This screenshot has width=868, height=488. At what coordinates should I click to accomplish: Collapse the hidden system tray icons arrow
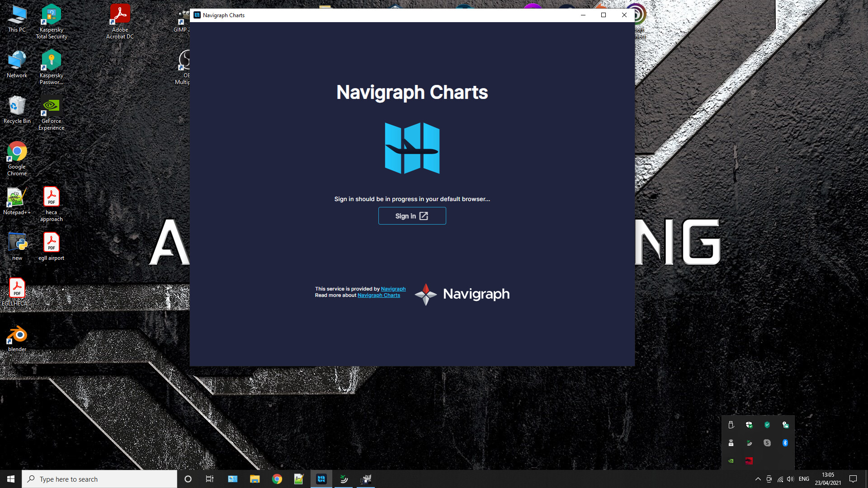click(x=758, y=479)
